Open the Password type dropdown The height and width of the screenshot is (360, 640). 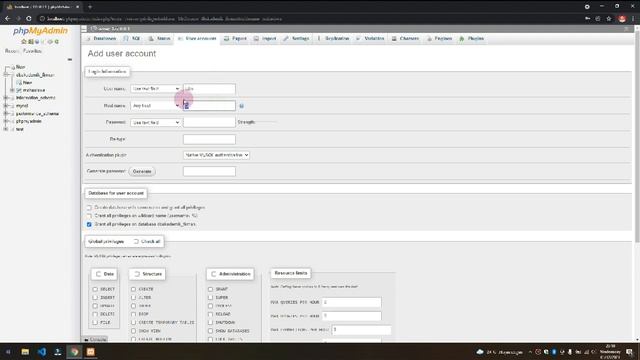[x=156, y=122]
